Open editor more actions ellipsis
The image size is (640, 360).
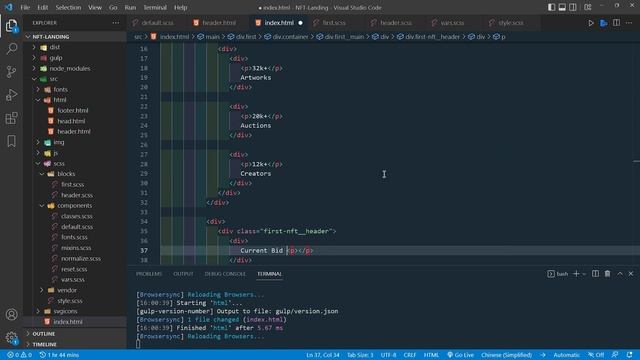629,23
